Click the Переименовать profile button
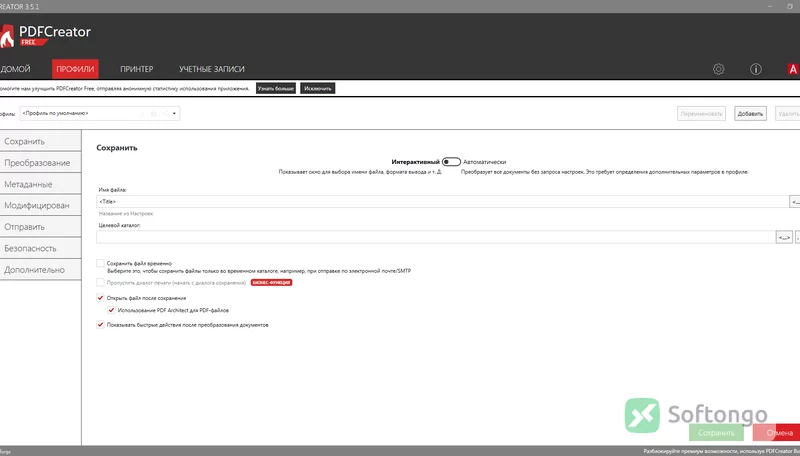The width and height of the screenshot is (800, 456). coord(701,114)
